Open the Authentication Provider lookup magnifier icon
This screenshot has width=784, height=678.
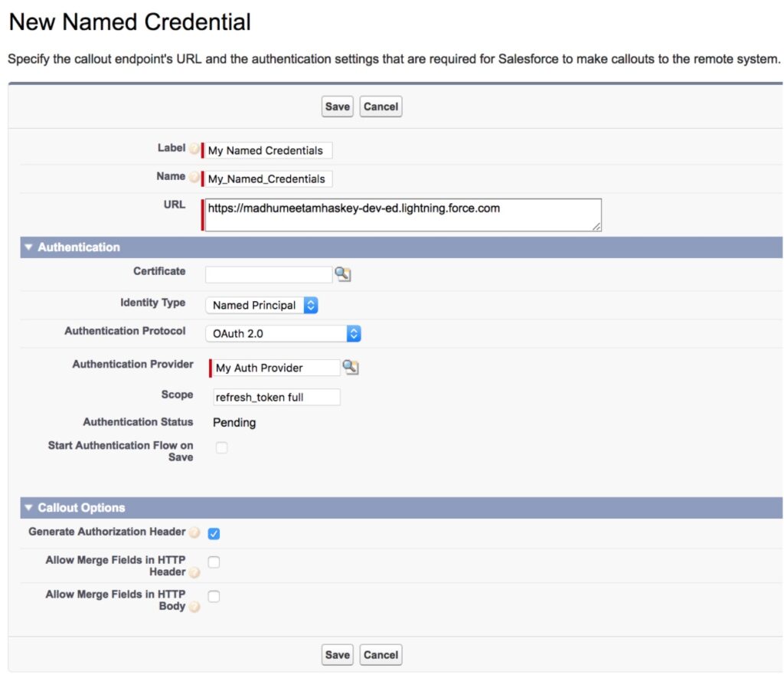351,368
